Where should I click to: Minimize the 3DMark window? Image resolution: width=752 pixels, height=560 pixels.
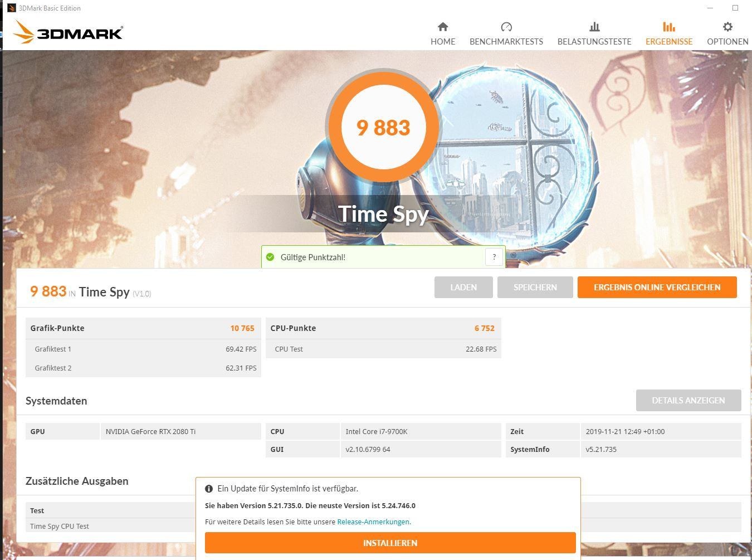tap(710, 8)
